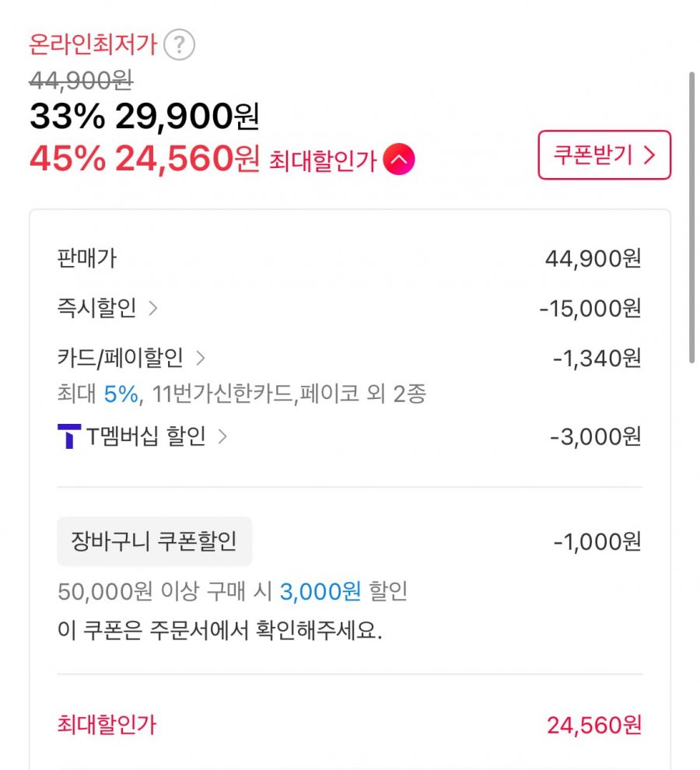Tap the 장바구니 쿠폰할인 badge
700x770 pixels.
pos(154,541)
